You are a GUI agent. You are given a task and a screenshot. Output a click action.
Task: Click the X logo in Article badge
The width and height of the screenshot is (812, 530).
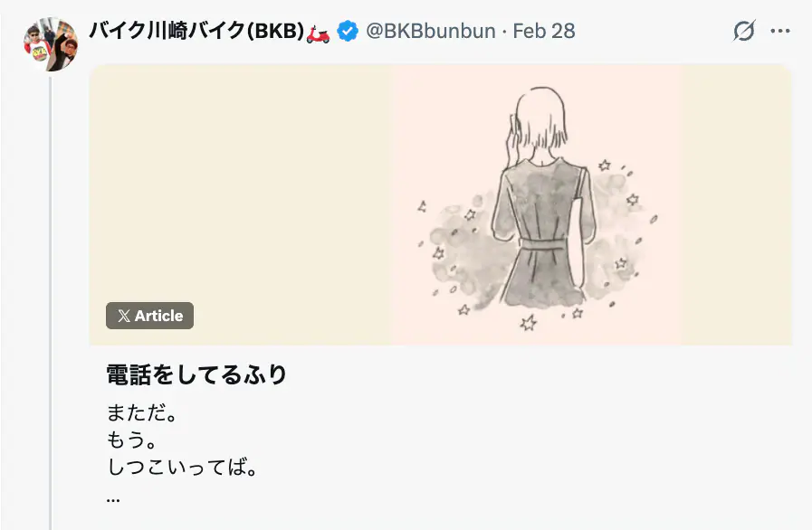124,316
